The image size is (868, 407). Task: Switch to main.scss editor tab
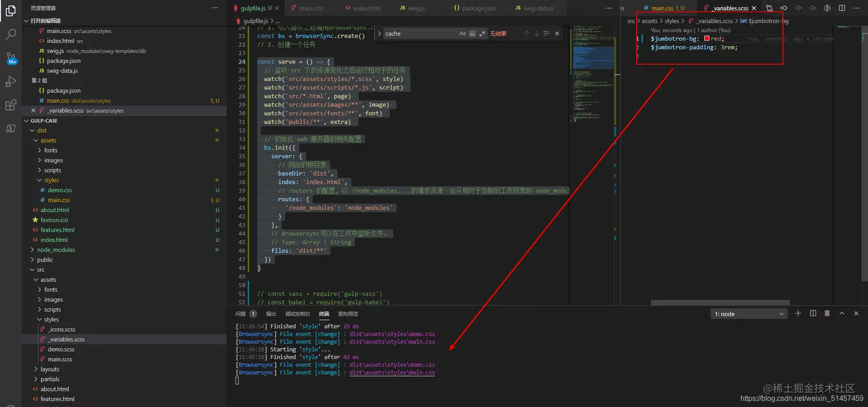point(310,8)
